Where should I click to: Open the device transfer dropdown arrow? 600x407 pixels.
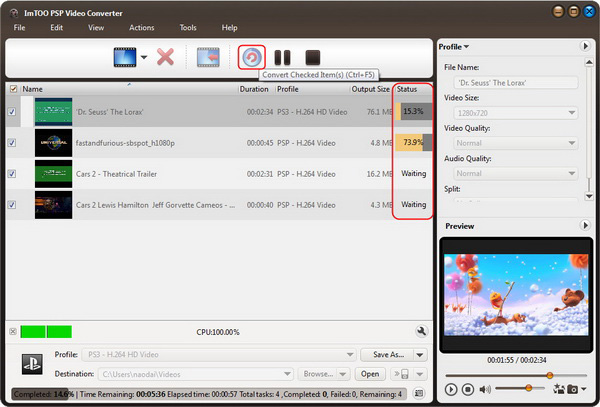tap(420, 374)
